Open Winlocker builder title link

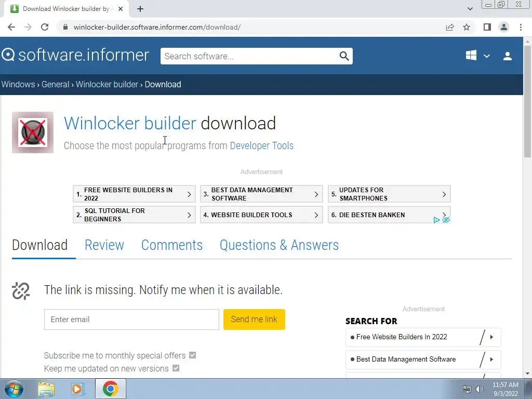[130, 123]
